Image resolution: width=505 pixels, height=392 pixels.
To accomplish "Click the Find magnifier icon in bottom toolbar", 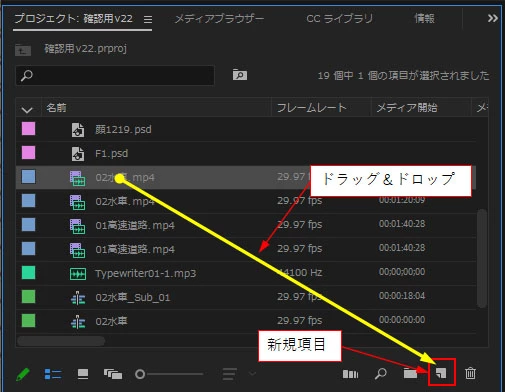I will point(380,374).
